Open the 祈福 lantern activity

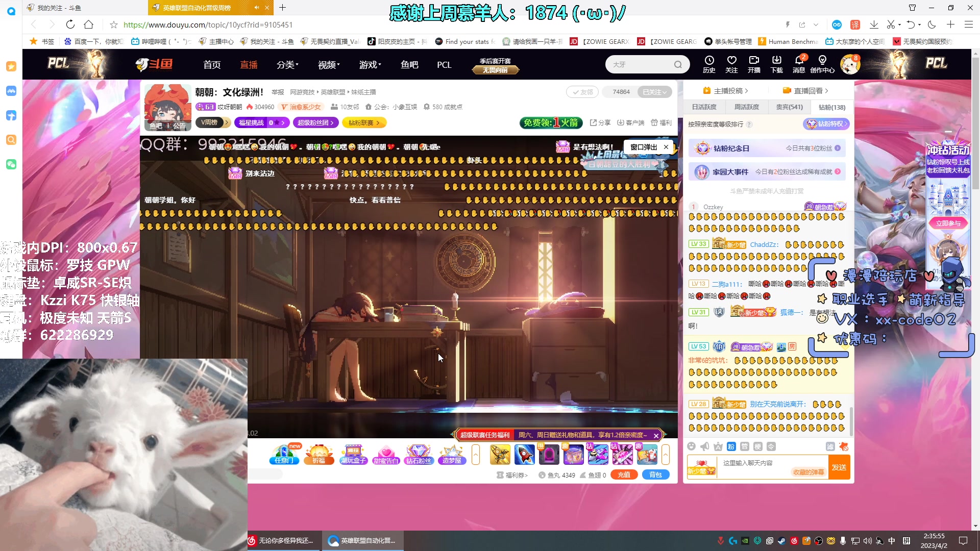(x=319, y=454)
